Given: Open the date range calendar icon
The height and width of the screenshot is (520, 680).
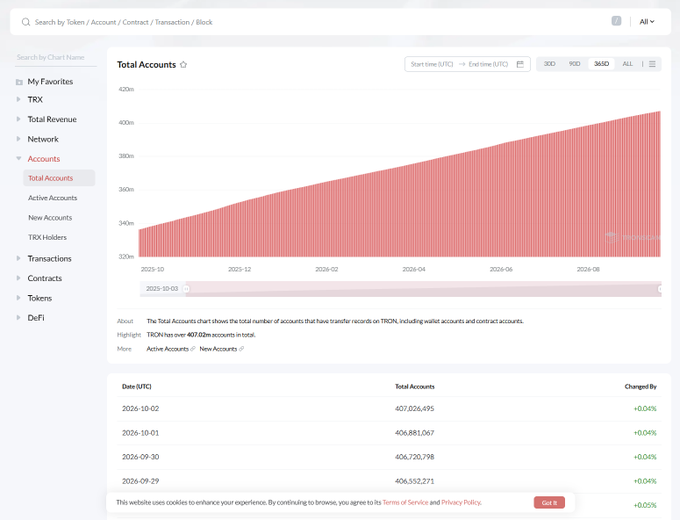Looking at the screenshot, I should click(x=520, y=64).
